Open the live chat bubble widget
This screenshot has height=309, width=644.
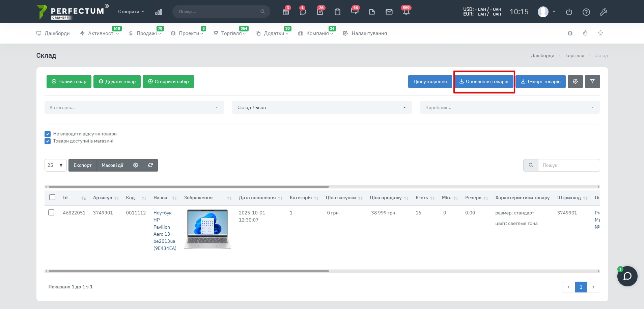(x=627, y=276)
